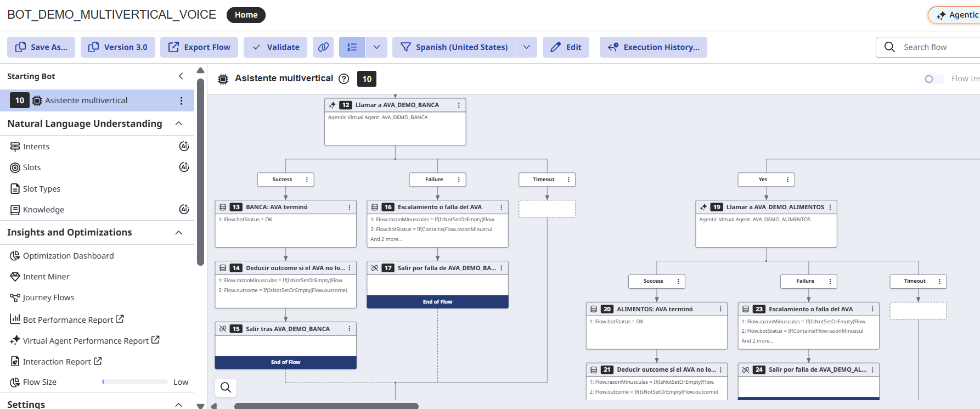Click the horizontal canvas scrollbar
The image size is (980, 409).
pyautogui.click(x=326, y=406)
